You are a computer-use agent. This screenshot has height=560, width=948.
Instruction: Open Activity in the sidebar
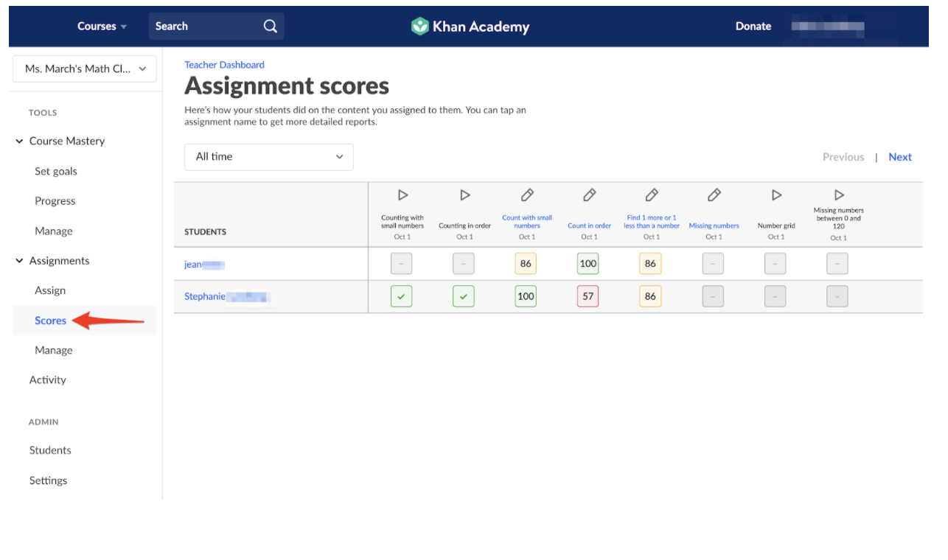(x=48, y=380)
